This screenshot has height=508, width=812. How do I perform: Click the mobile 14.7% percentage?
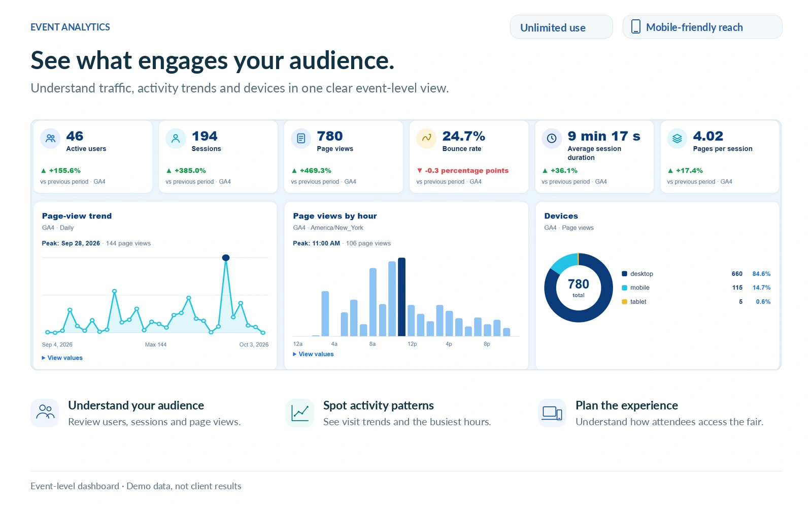[761, 288]
